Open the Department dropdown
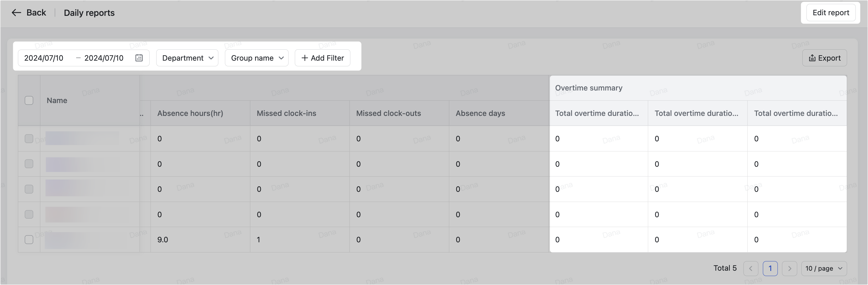Screen dimensions: 868x285 (187, 58)
